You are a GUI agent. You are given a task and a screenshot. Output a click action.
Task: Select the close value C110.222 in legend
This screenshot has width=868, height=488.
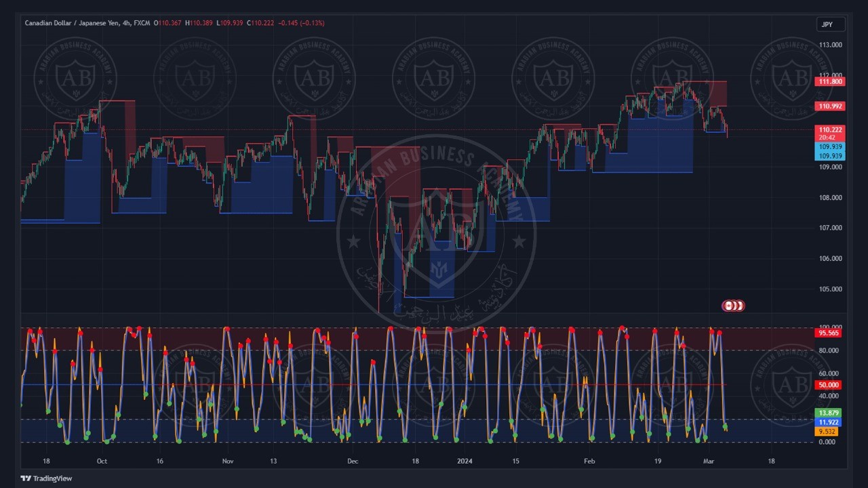[260, 23]
